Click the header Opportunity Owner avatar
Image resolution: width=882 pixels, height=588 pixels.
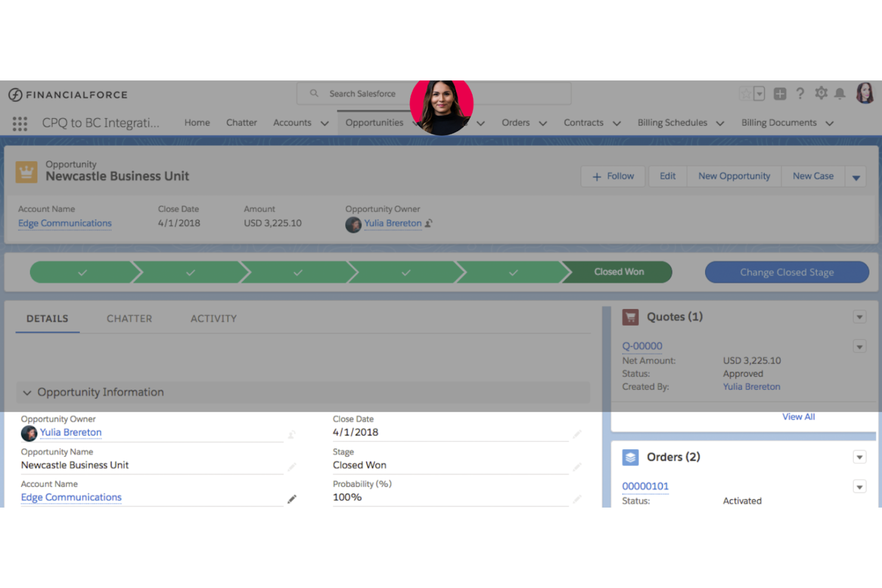(x=353, y=225)
